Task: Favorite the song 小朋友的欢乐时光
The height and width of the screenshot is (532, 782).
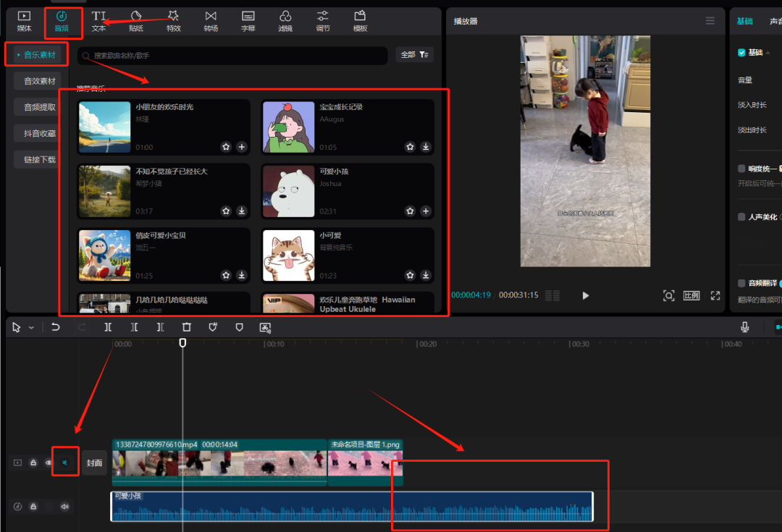Action: click(226, 147)
